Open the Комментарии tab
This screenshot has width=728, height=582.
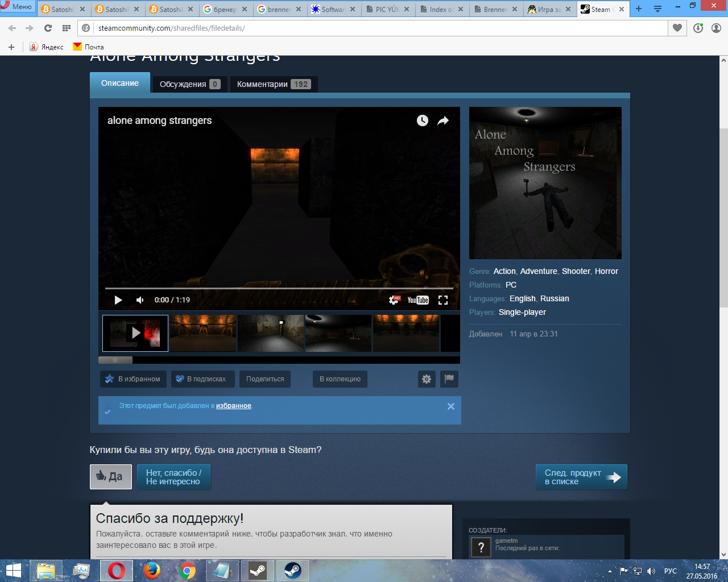[274, 84]
